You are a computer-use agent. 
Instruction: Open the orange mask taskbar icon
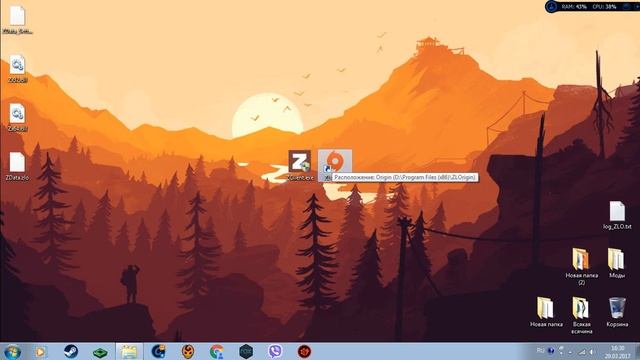point(188,351)
